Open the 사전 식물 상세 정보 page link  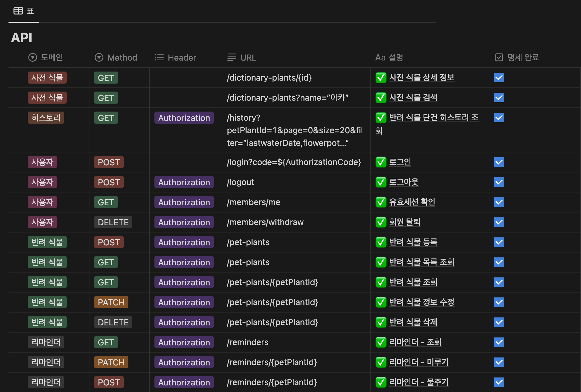click(x=422, y=78)
